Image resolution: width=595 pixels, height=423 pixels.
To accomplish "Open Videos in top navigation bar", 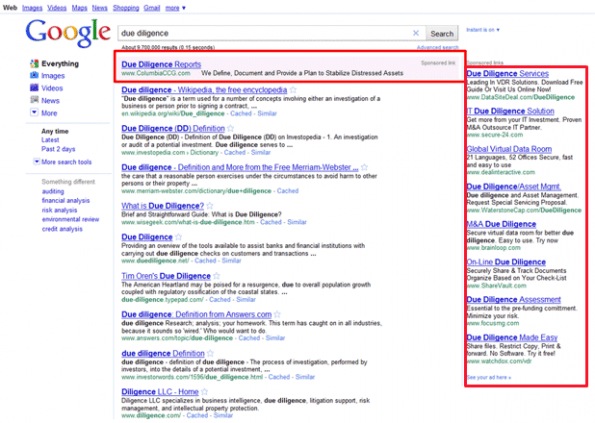I will [57, 8].
